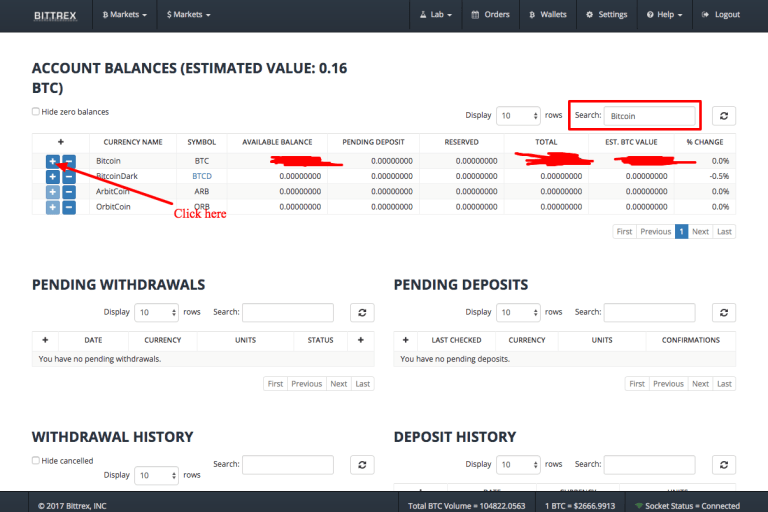
Task: Click First in pending withdrawals pagination
Action: click(275, 384)
